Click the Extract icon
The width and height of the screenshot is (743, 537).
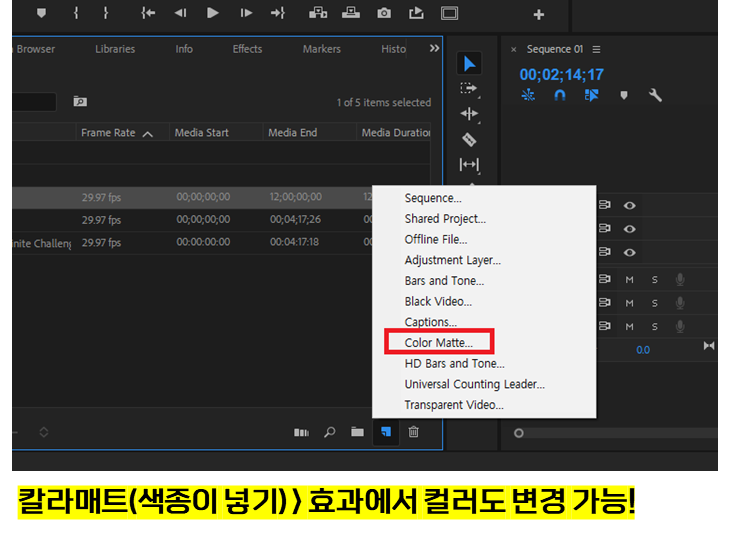[x=351, y=13]
